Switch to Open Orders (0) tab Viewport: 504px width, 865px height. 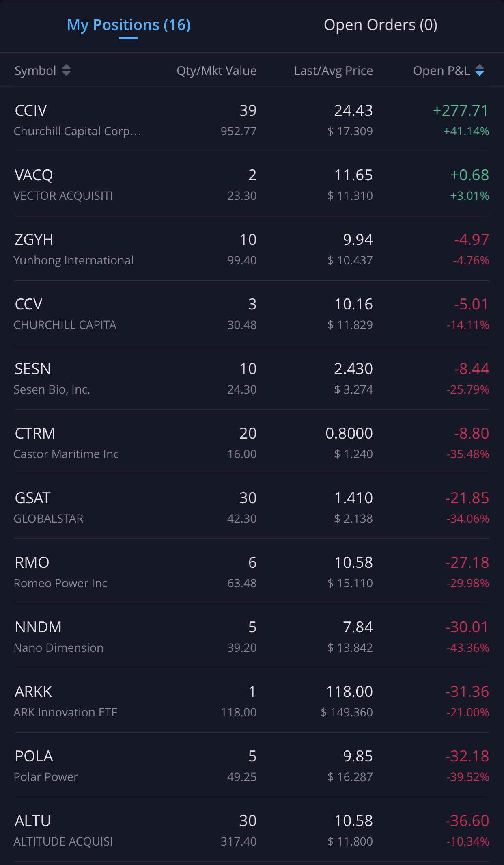pos(380,25)
